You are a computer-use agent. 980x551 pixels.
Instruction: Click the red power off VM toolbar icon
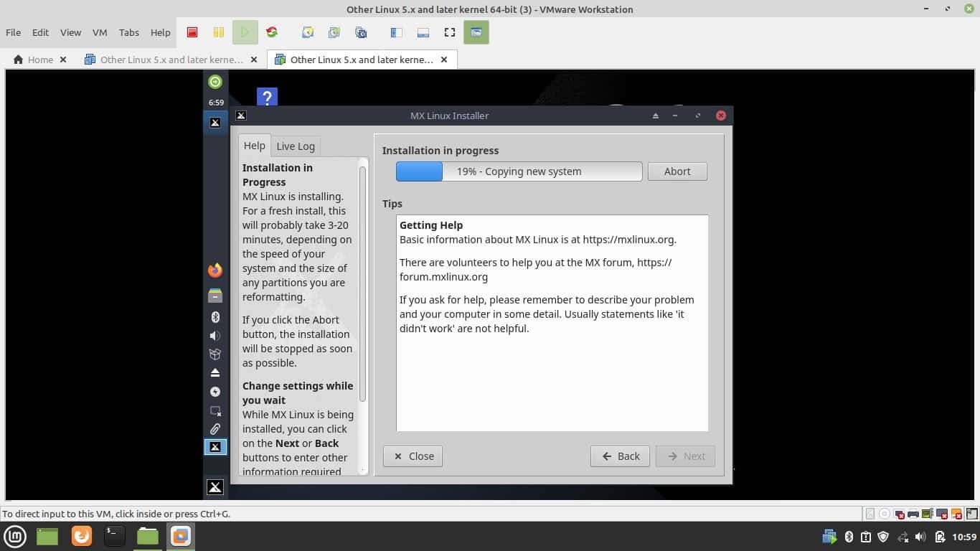point(192,32)
